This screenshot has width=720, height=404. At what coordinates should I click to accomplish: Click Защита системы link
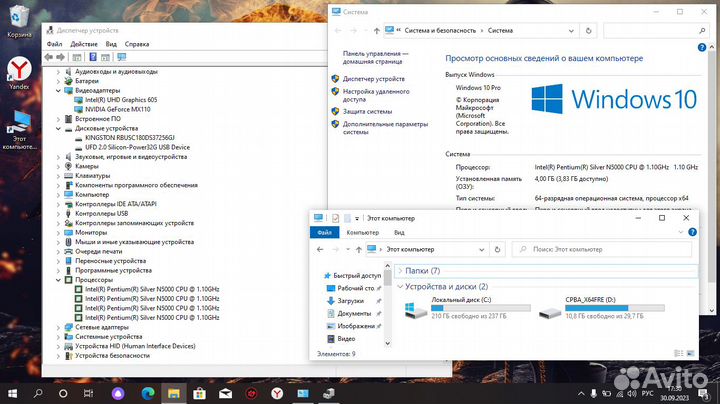(367, 112)
